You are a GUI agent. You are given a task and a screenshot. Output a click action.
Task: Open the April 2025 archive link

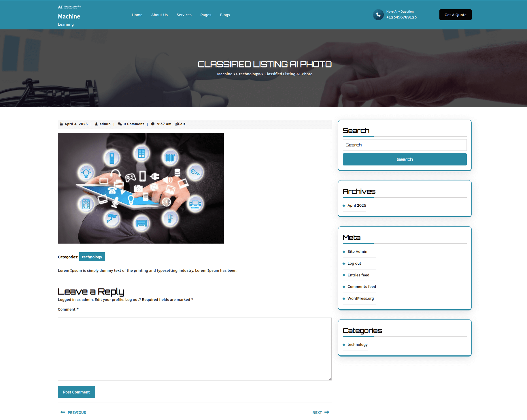click(357, 206)
